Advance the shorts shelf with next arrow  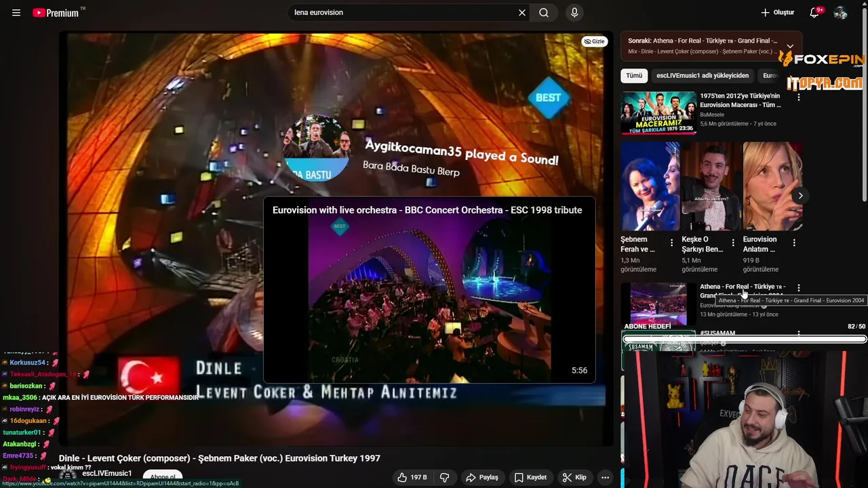[x=800, y=196]
